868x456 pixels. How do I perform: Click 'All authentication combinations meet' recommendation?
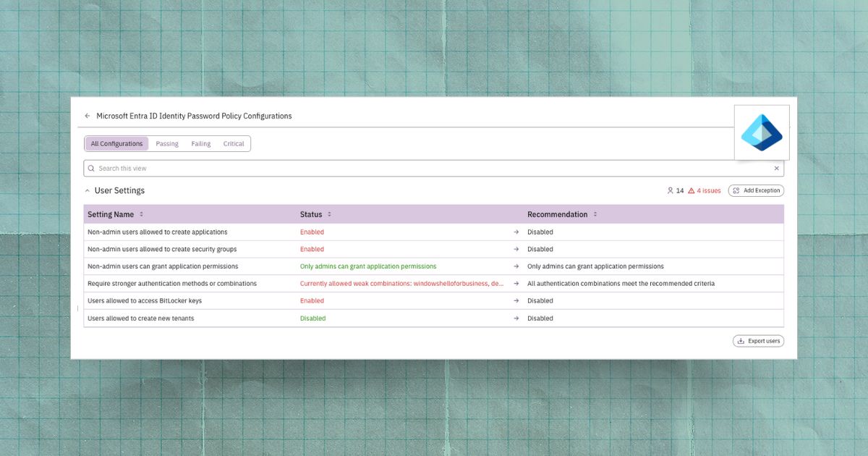(x=621, y=284)
